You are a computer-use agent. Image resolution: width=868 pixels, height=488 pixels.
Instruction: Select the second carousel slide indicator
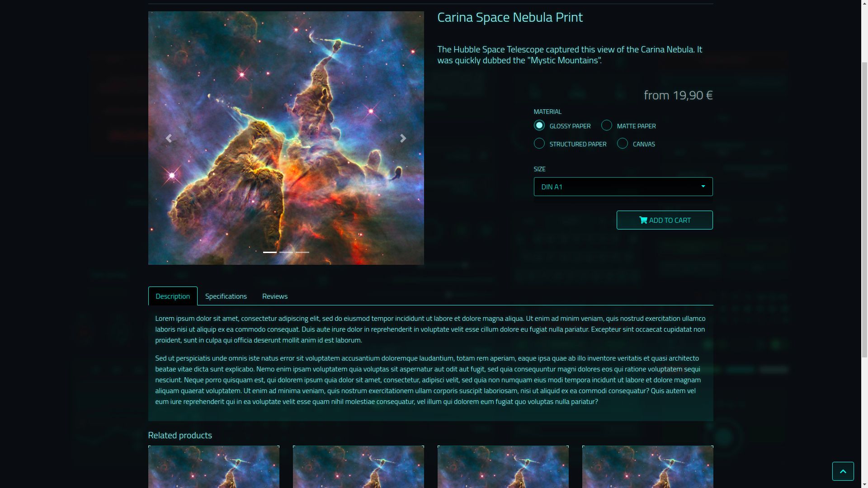pos(286,252)
